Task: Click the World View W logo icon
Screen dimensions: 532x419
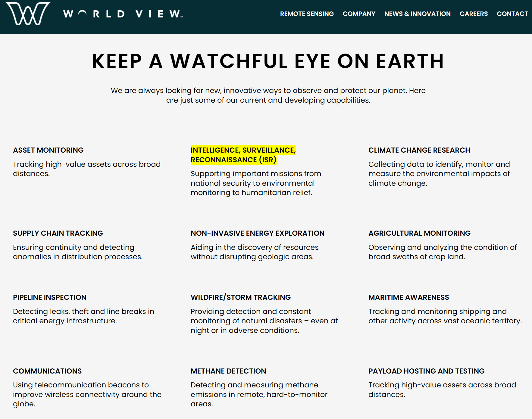Action: [28, 14]
